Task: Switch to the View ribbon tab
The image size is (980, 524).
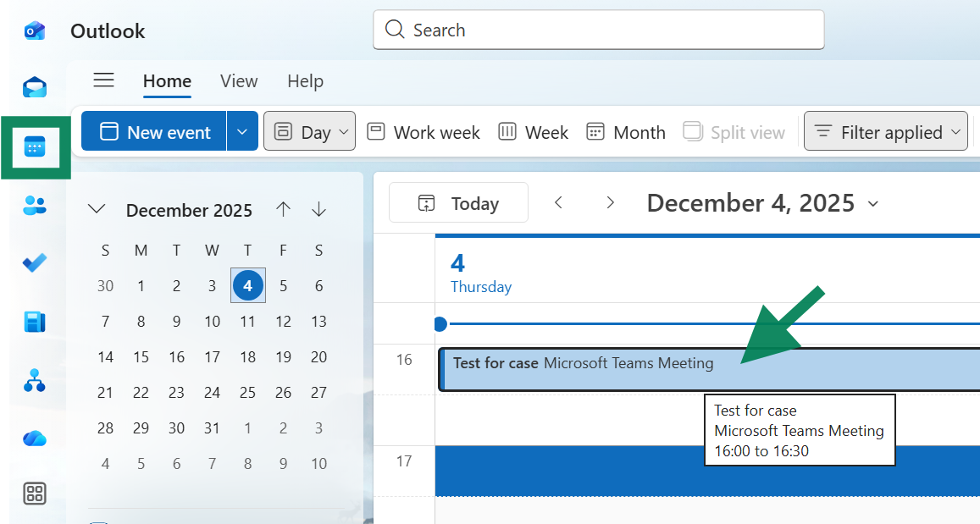Action: [x=238, y=80]
